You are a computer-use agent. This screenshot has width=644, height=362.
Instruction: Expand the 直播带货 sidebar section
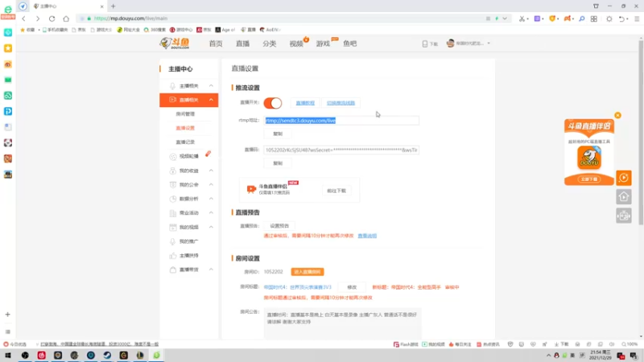pyautogui.click(x=211, y=269)
